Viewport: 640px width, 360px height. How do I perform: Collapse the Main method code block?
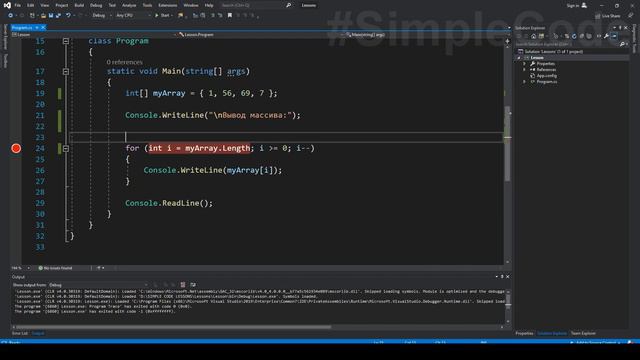[66, 71]
